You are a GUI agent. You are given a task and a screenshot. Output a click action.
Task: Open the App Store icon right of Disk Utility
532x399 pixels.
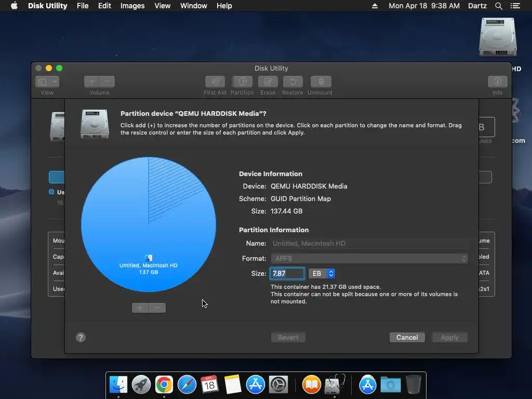(x=367, y=385)
